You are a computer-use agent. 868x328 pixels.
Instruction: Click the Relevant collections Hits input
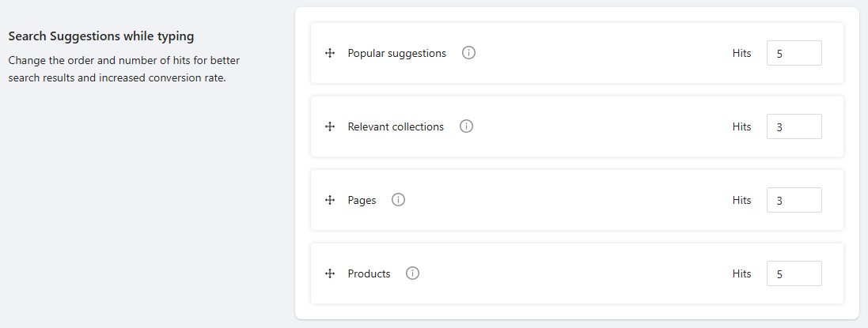pyautogui.click(x=794, y=126)
